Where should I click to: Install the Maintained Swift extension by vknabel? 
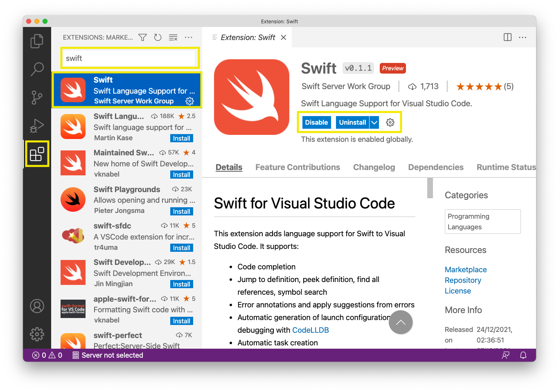coord(181,175)
